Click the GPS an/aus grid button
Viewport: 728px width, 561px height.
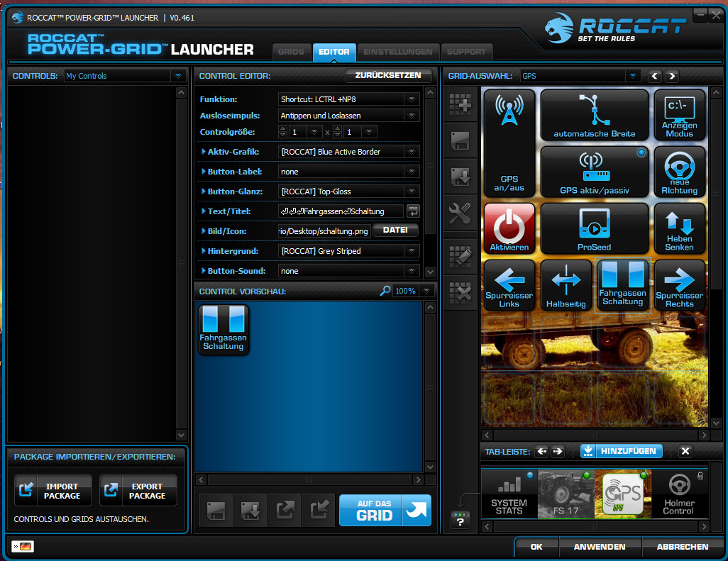509,143
